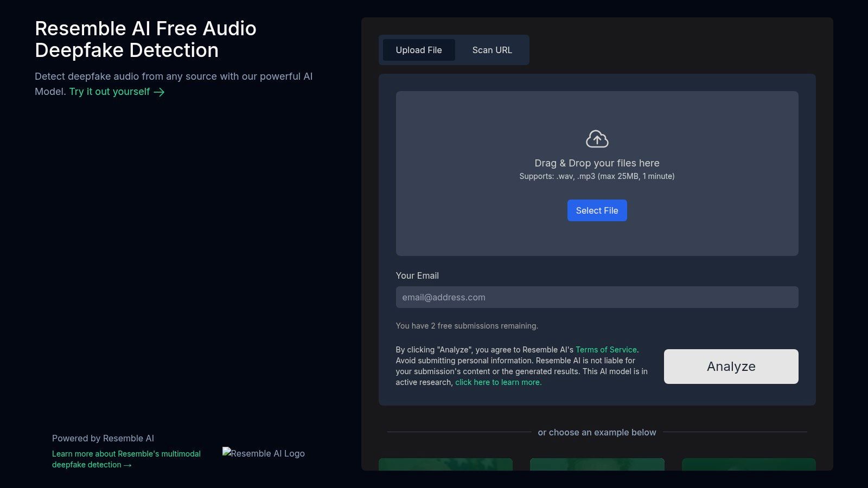Click the 'Drag & Drop your files here' text
This screenshot has width=868, height=488.
[597, 163]
